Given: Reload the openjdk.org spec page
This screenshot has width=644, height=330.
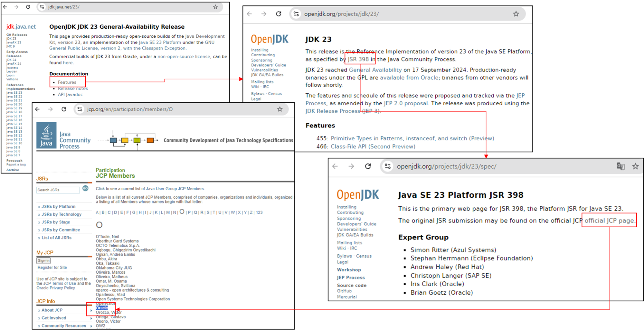Looking at the screenshot, I should pyautogui.click(x=368, y=166).
